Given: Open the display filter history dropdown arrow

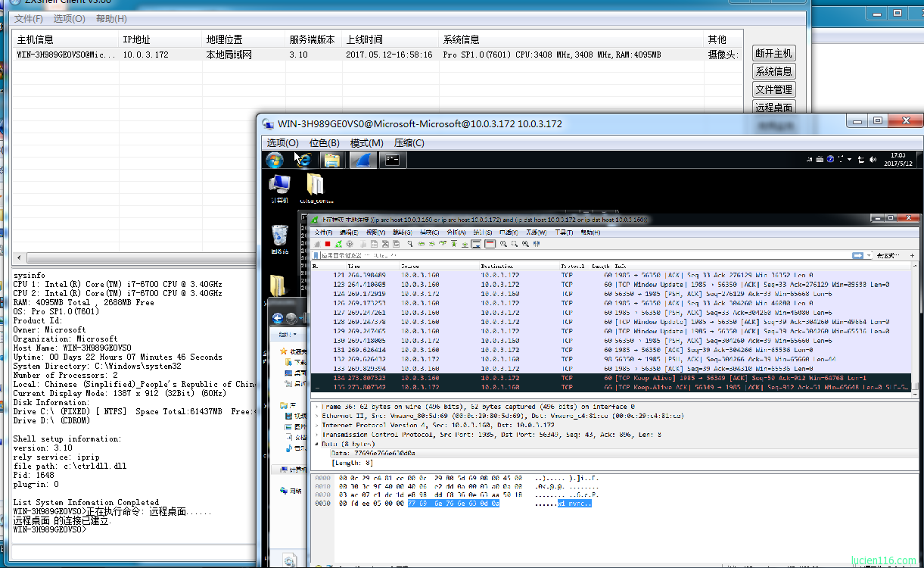Looking at the screenshot, I should point(867,255).
